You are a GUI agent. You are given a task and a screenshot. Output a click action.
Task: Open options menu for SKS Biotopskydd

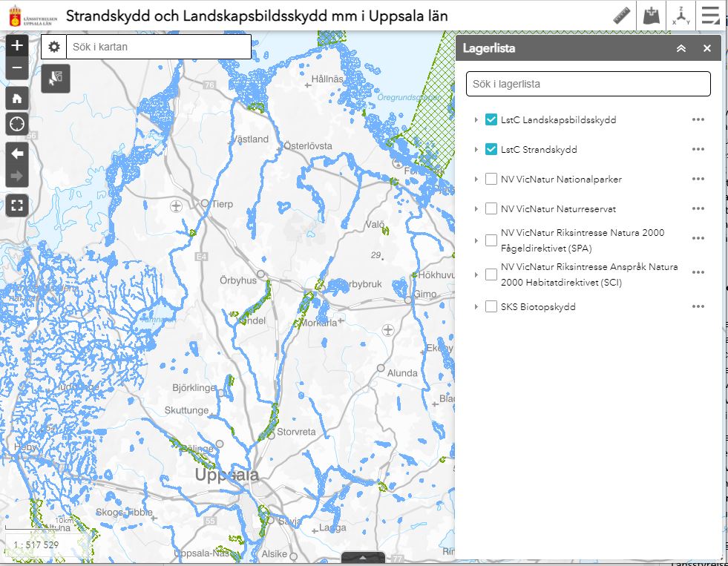[698, 306]
